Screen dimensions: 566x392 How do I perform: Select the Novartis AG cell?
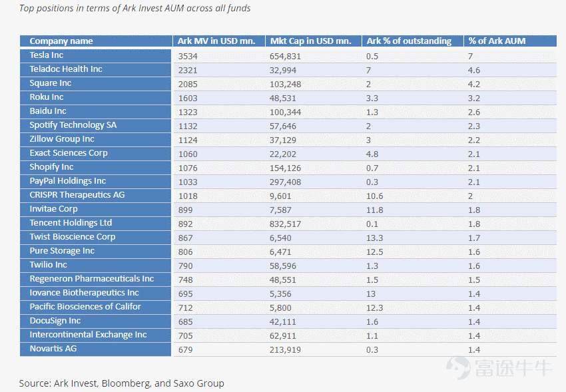95,349
